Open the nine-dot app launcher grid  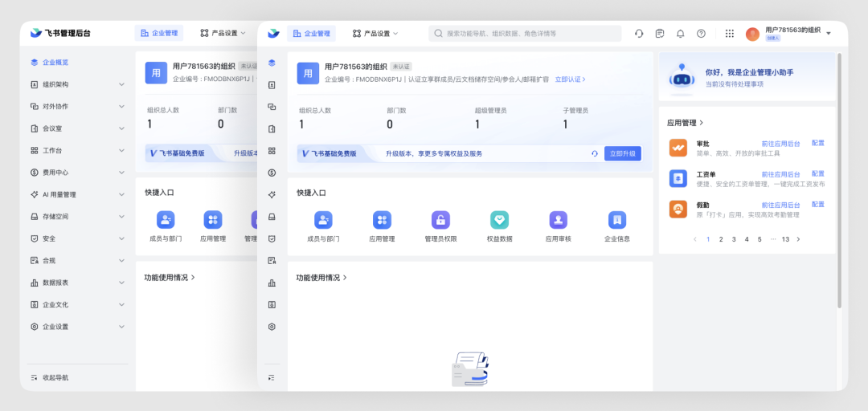pyautogui.click(x=730, y=34)
